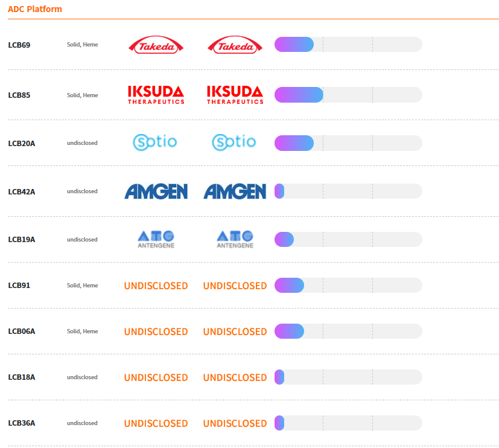Click the second Amgen logo in LCB42A row
This screenshot has width=499, height=448.
coord(235,191)
